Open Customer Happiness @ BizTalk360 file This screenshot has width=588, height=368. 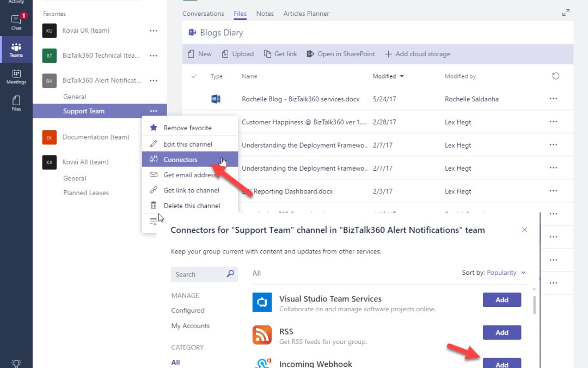tap(304, 122)
